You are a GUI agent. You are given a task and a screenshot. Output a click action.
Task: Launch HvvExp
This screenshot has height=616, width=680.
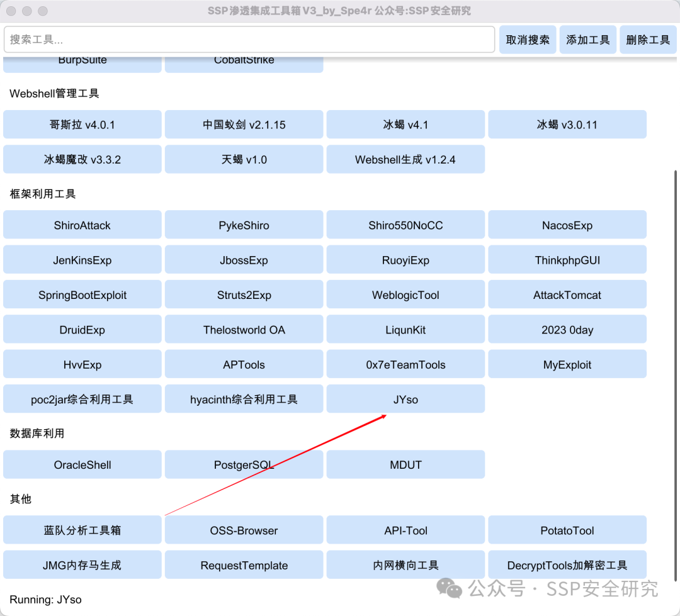point(82,364)
